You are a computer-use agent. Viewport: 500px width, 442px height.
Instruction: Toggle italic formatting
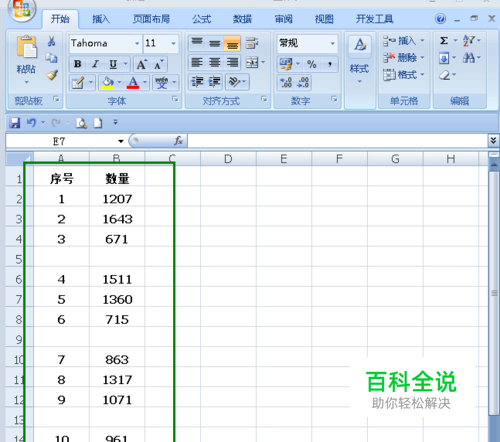(95, 64)
